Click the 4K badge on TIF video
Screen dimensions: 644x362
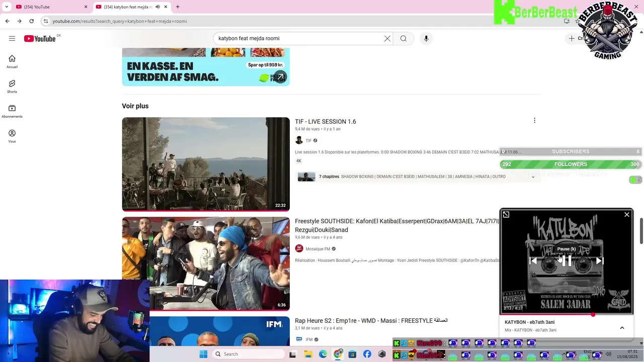click(x=299, y=161)
